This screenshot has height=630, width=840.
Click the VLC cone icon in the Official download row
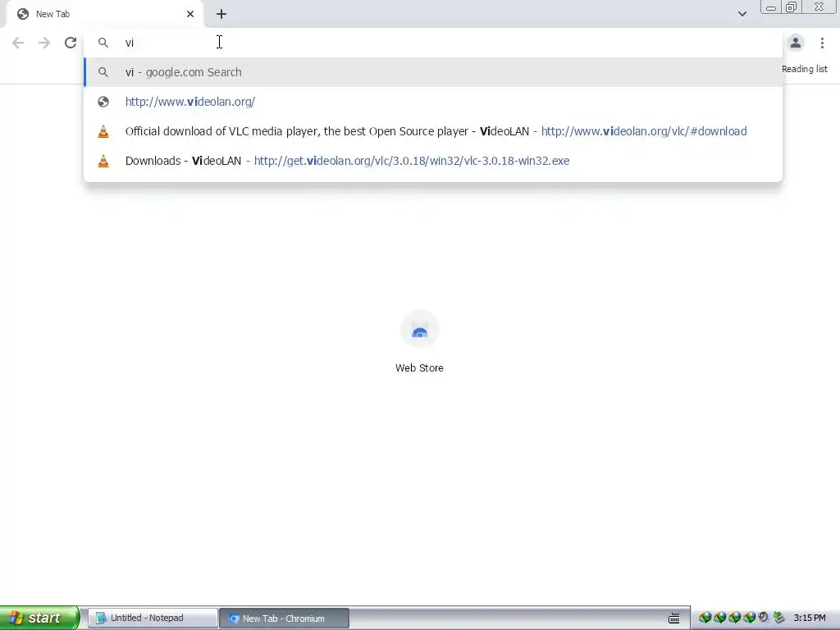(103, 131)
